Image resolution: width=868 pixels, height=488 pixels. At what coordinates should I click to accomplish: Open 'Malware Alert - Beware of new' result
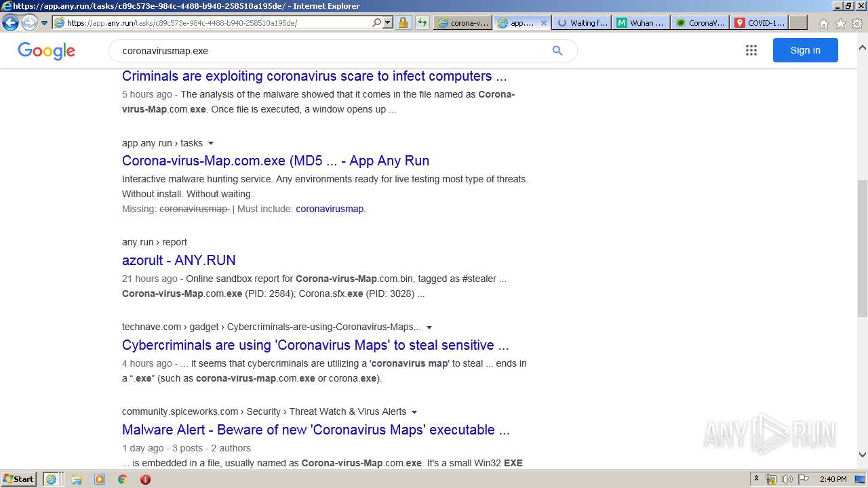tap(316, 430)
